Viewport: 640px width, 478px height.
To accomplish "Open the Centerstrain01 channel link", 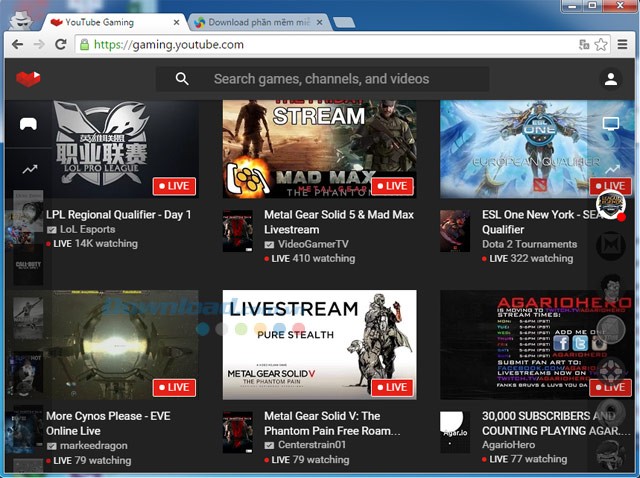I will pos(312,445).
